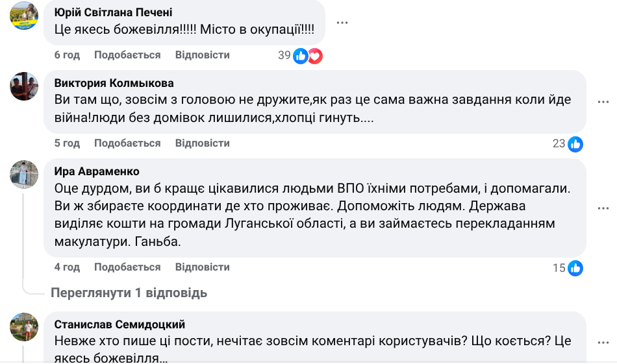Reply to Виктория Колмыкова's comment
The width and height of the screenshot is (617, 364).
pyautogui.click(x=203, y=143)
